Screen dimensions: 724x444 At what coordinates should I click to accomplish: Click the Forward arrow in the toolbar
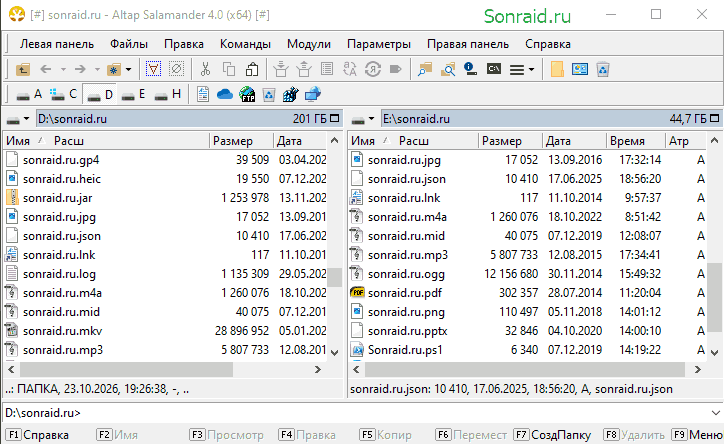pyautogui.click(x=80, y=69)
